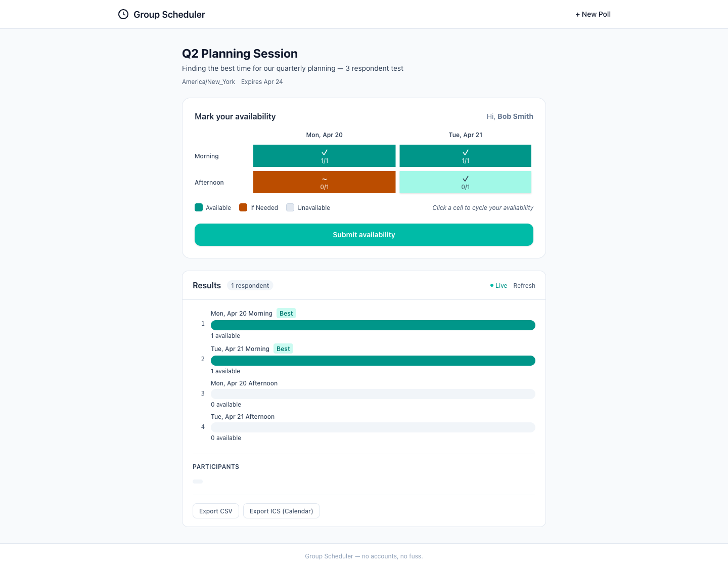
Task: Click the 1 respondent badge
Action: point(250,286)
